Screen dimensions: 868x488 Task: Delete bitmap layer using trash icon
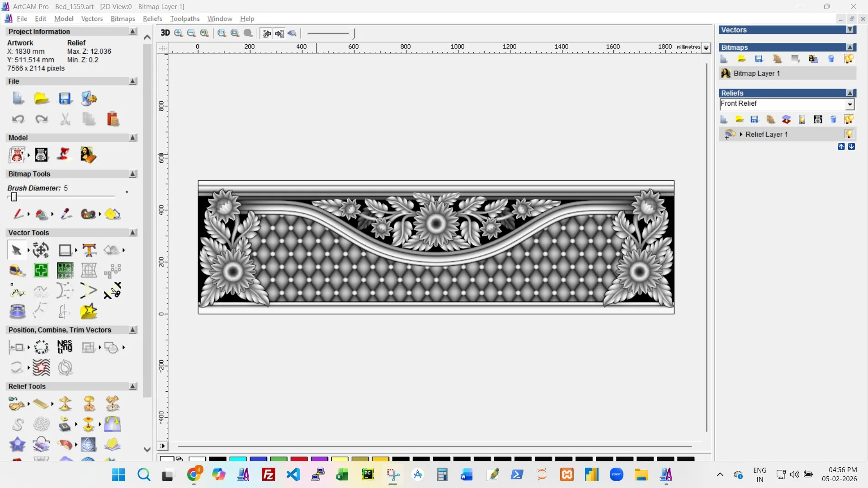coord(831,59)
